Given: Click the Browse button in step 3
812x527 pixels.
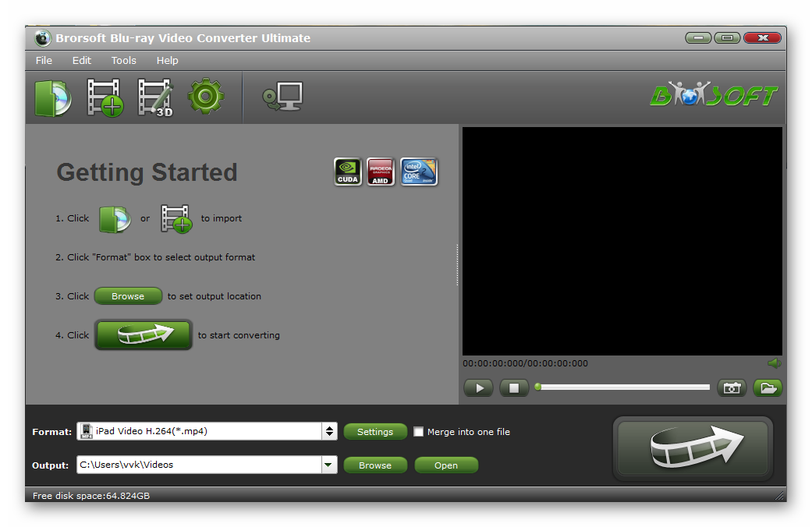Looking at the screenshot, I should pos(128,296).
